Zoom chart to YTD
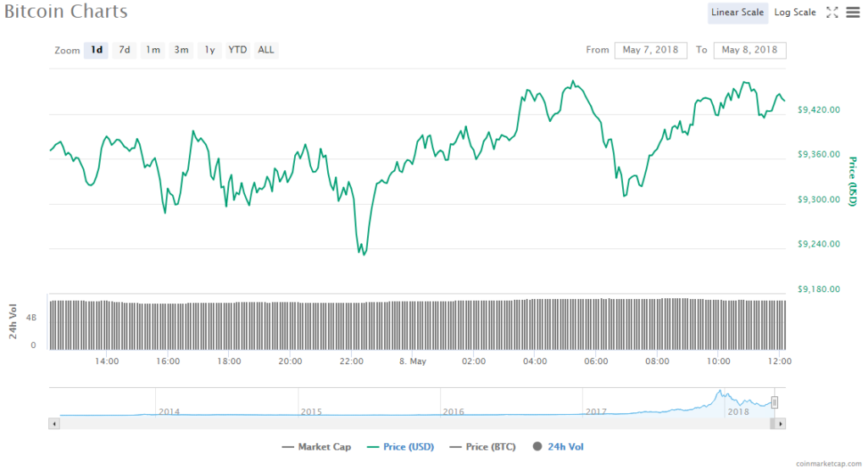Screen dimensions: 868x470 (x=237, y=50)
